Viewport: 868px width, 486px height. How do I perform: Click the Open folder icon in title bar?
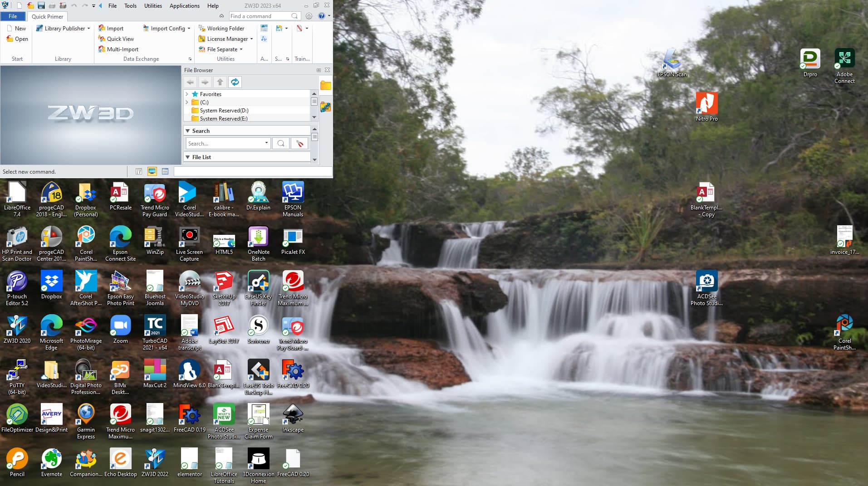click(30, 5)
